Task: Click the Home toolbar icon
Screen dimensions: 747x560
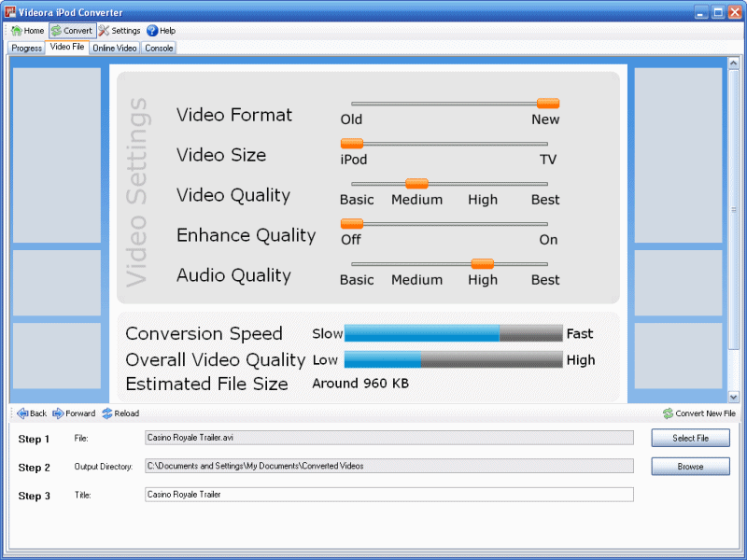Action: click(x=17, y=31)
